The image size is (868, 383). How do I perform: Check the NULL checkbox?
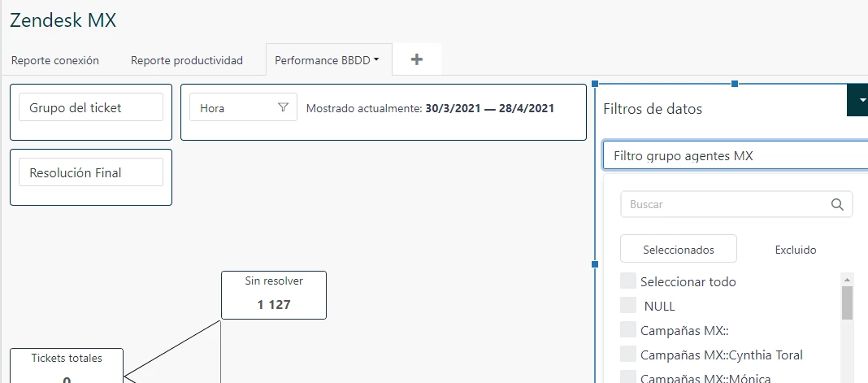(628, 305)
